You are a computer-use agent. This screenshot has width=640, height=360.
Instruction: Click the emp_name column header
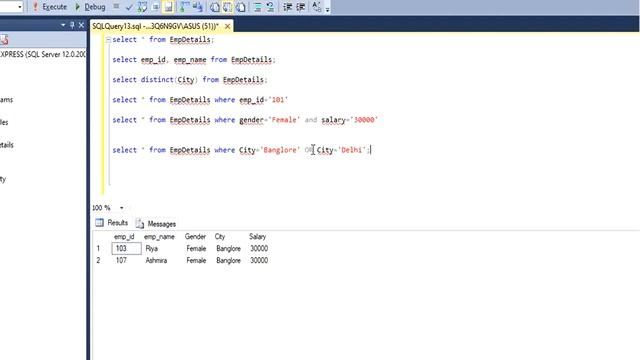pos(159,237)
